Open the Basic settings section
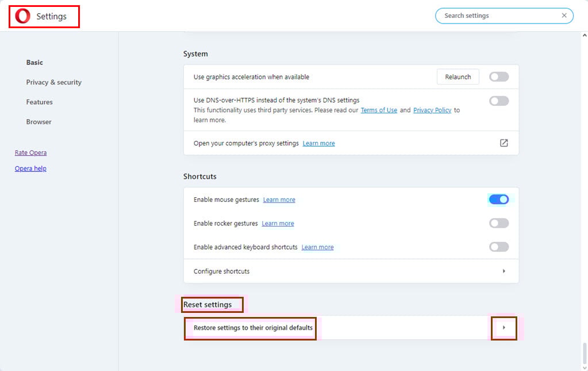This screenshot has width=588, height=371. 34,62
